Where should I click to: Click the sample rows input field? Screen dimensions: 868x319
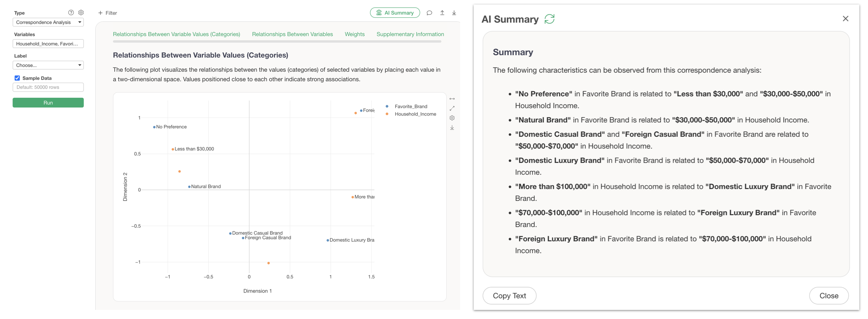pos(48,87)
